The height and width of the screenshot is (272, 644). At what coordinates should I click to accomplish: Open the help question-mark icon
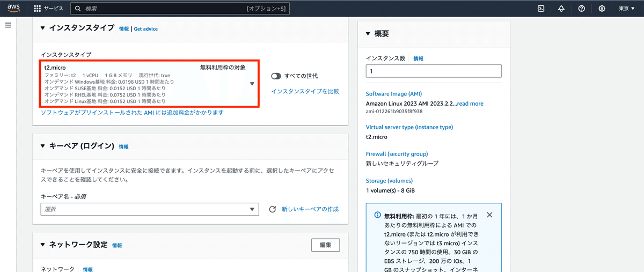(x=582, y=9)
